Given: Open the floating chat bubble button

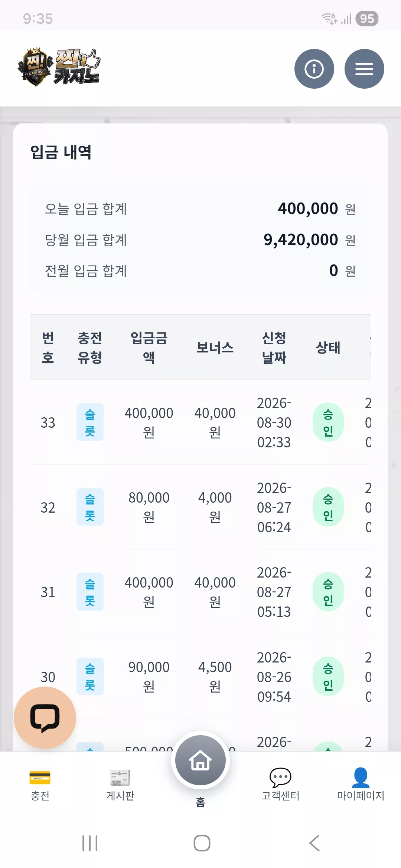Looking at the screenshot, I should (x=45, y=718).
